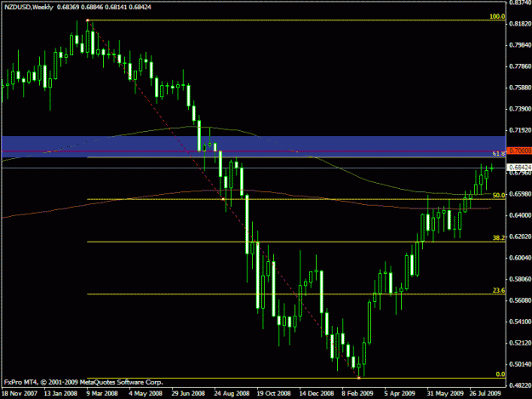The height and width of the screenshot is (399, 532).
Task: Click the 13 Jan 2008 date label
Action: click(x=60, y=394)
